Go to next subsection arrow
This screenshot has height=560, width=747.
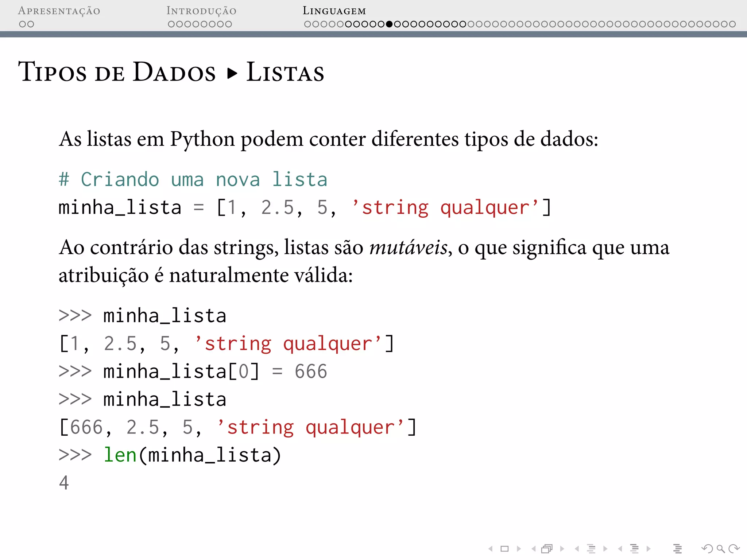pyautogui.click(x=605, y=549)
